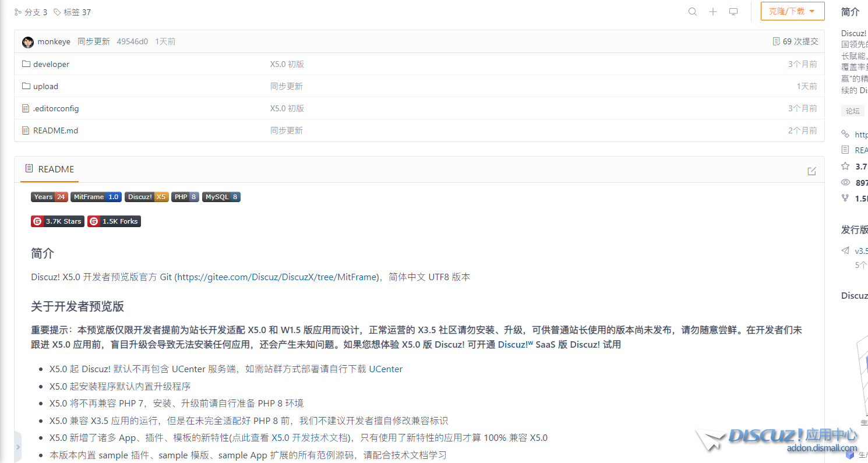Click the 论坛 topic tag
Viewport: 868px width, 463px height.
point(852,111)
